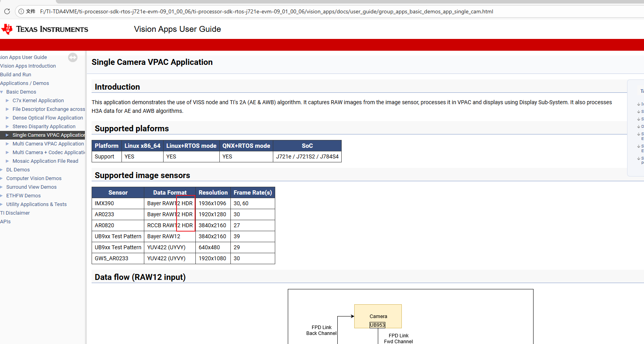The width and height of the screenshot is (644, 344).
Task: Expand the Multi Camera + Codec arrow
Action: pyautogui.click(x=7, y=153)
